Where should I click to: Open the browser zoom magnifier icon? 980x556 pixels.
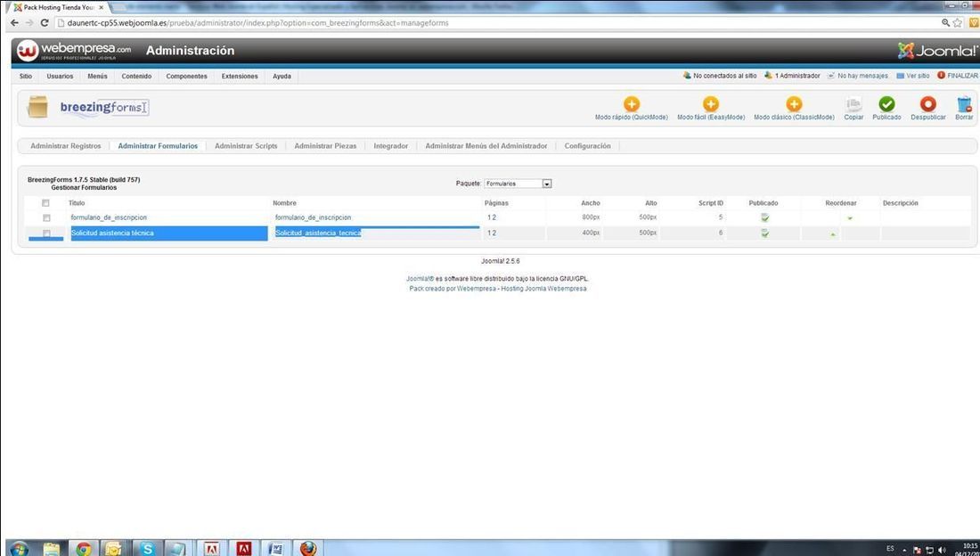(x=945, y=22)
